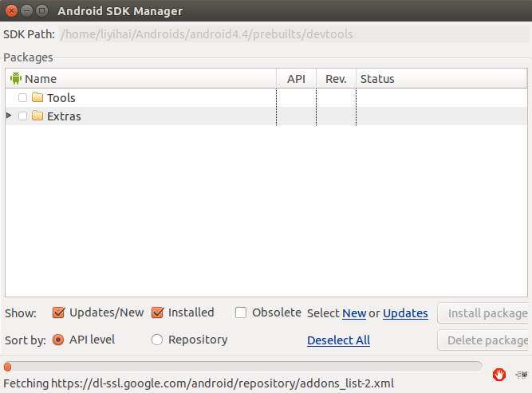Click the Updates link

405,313
